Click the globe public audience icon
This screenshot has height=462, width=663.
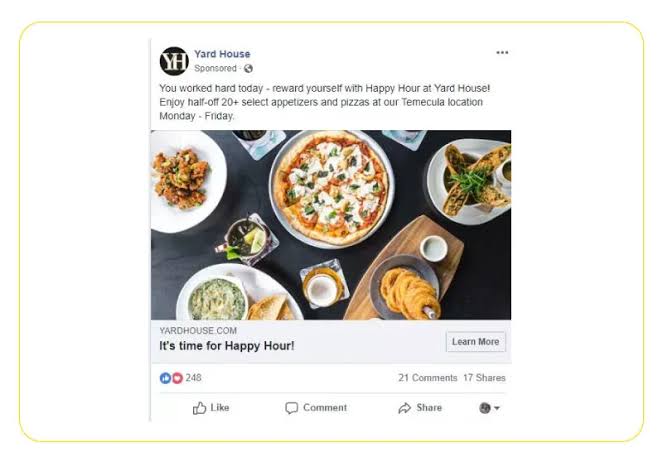[248, 69]
